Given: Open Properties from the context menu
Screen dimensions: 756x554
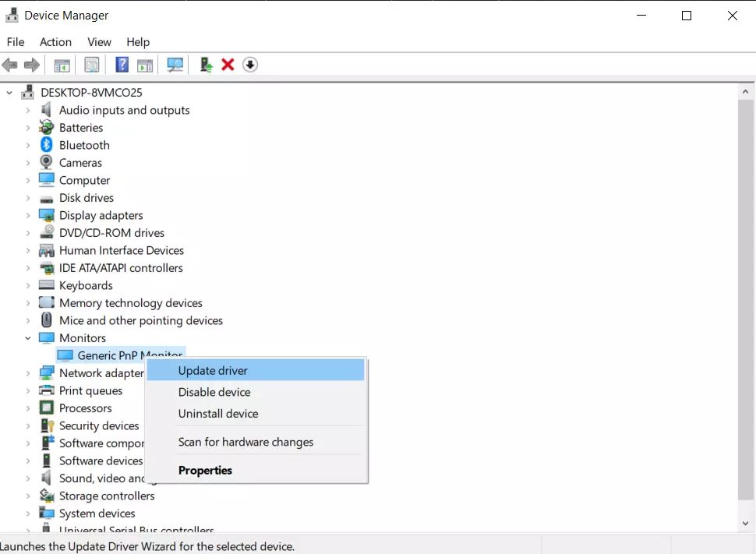Looking at the screenshot, I should (256, 470).
